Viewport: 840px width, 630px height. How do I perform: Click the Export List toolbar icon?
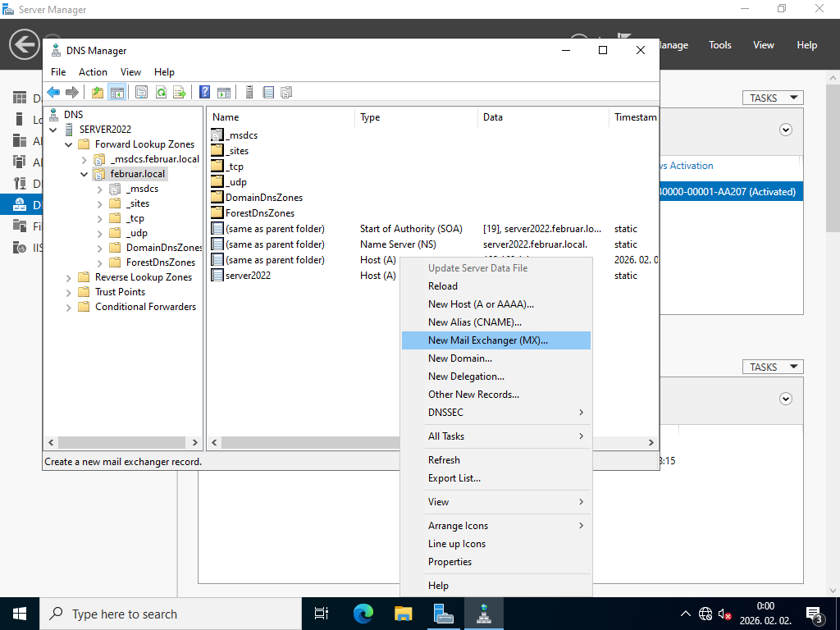click(180, 92)
